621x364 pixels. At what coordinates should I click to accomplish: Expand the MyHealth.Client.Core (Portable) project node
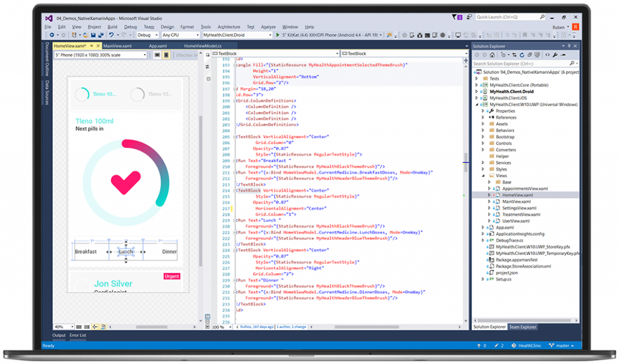478,85
